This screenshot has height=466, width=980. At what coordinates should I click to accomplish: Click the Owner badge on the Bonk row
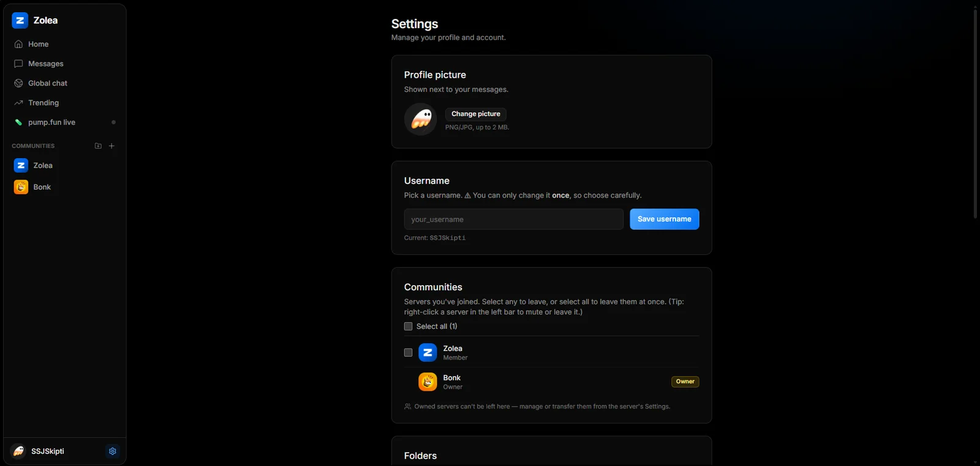[x=685, y=381]
